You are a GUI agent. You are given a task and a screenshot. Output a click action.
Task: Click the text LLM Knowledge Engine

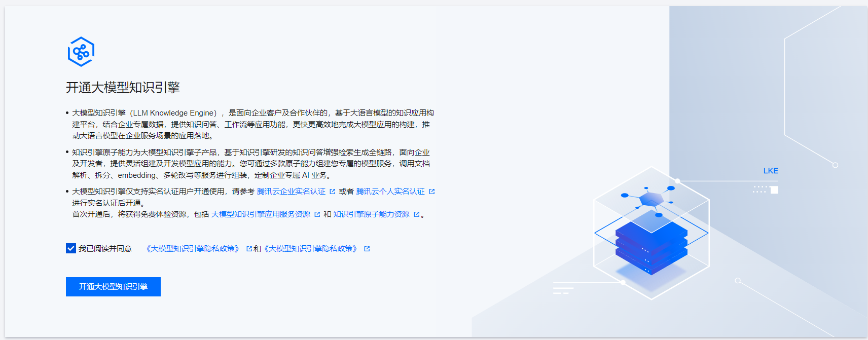174,113
